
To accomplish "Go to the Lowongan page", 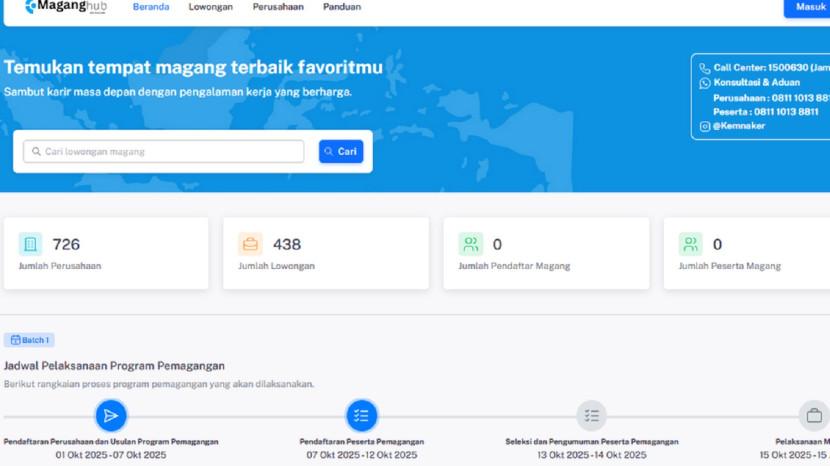I will point(210,7).
